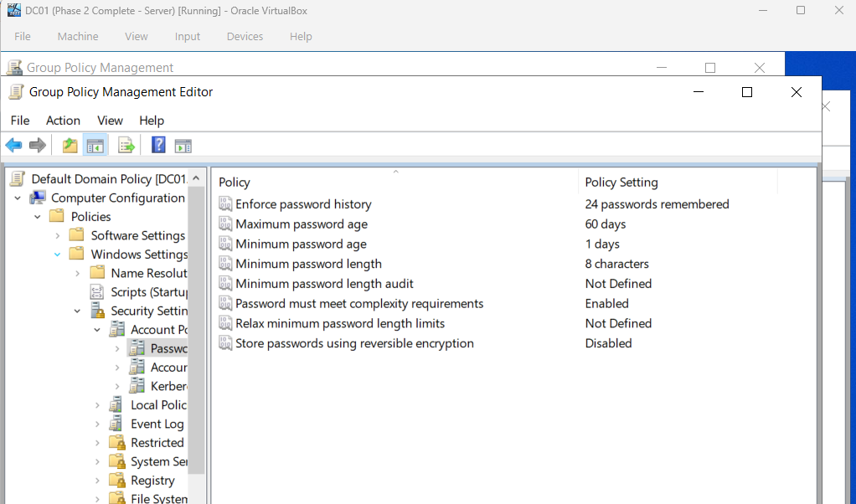Expand the System Services tree node
Screen dimensions: 856x504
pyautogui.click(x=97, y=461)
